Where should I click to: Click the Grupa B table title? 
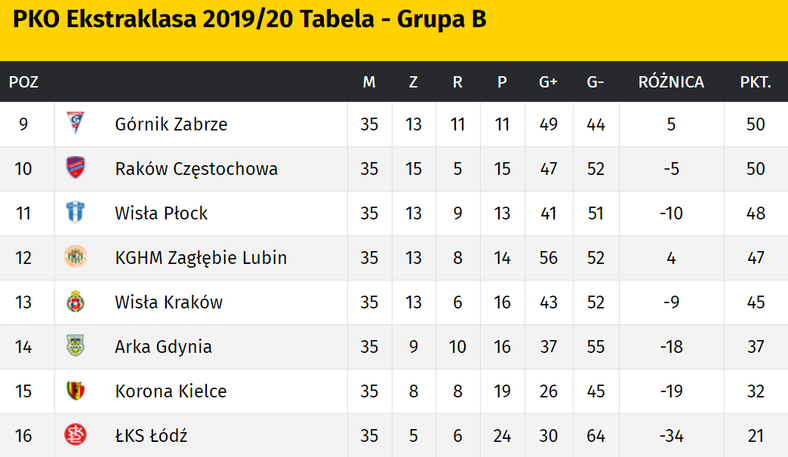250,20
